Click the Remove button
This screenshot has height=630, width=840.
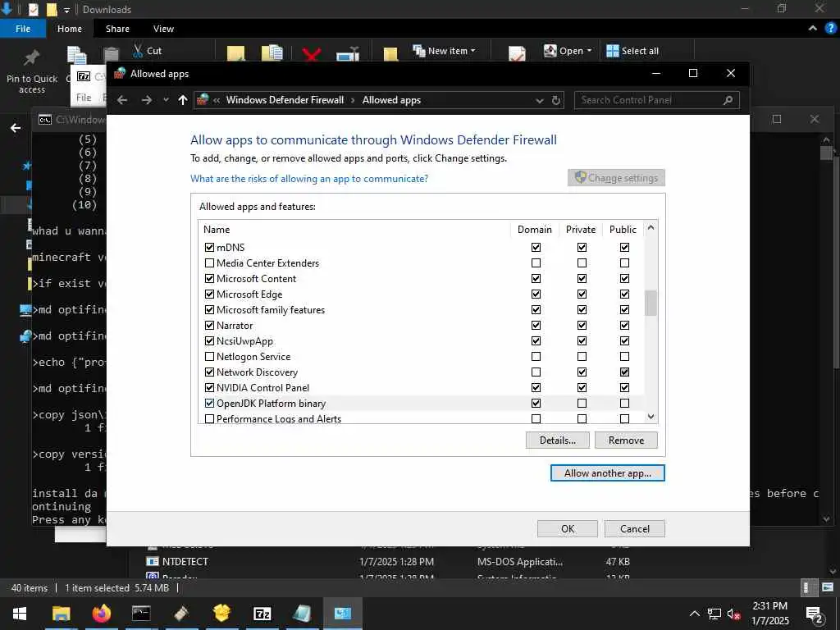[x=626, y=441]
